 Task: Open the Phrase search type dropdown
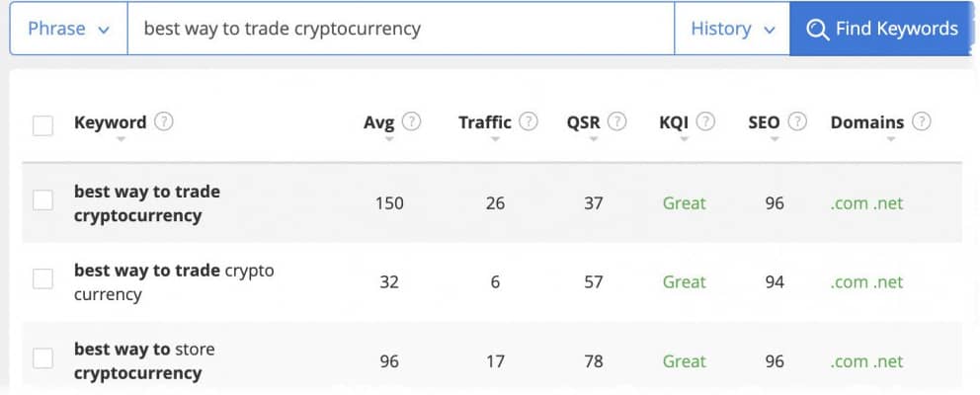pos(69,29)
